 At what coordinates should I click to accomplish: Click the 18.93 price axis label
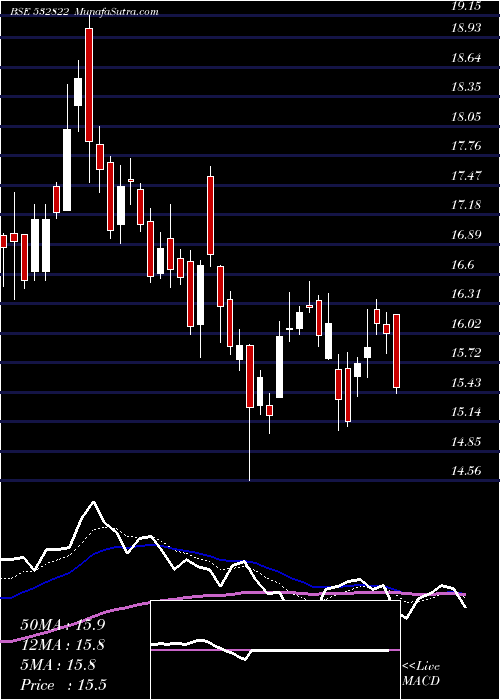click(x=467, y=28)
